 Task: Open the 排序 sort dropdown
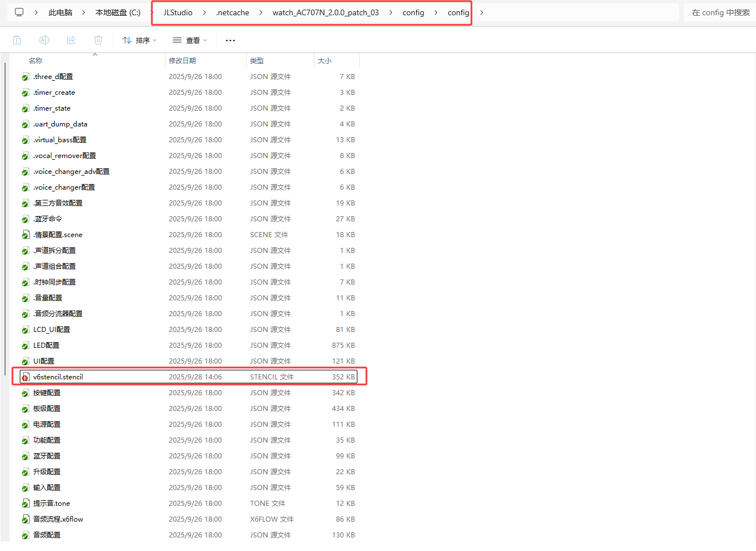[x=139, y=40]
